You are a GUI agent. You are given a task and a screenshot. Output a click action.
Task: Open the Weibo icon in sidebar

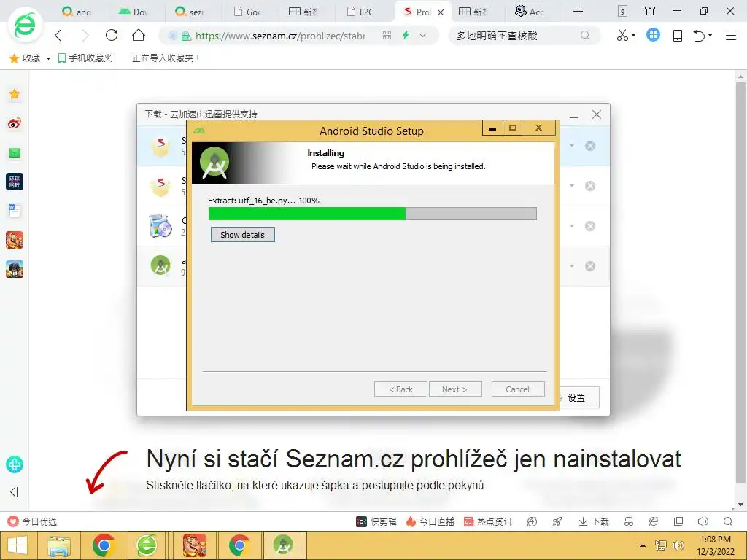pos(15,123)
